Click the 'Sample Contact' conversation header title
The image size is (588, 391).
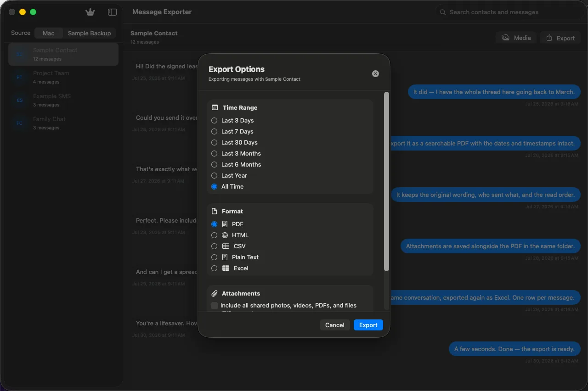[x=154, y=33]
